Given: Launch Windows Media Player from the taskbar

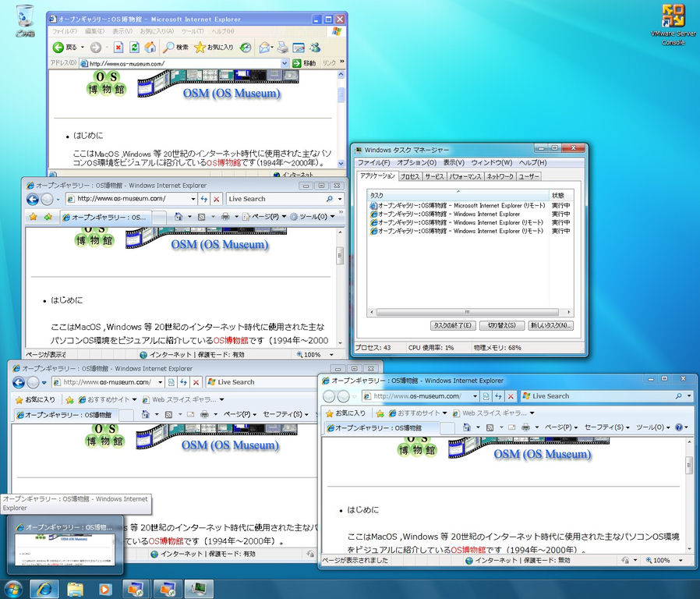Looking at the screenshot, I should [104, 589].
